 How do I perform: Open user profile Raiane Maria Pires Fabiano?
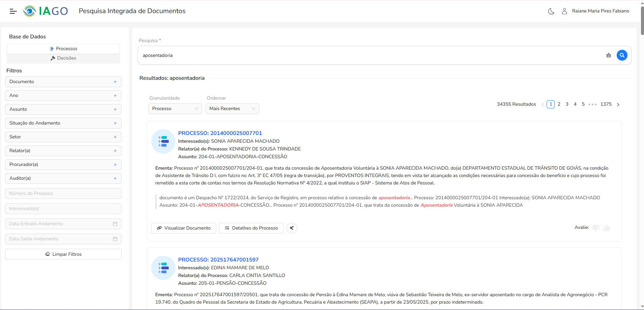pyautogui.click(x=595, y=11)
